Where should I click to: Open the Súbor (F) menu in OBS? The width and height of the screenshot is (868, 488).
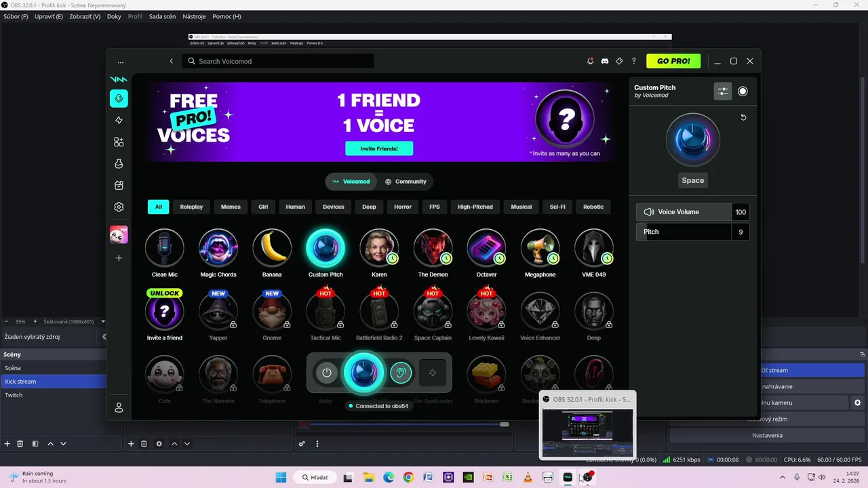point(16,16)
